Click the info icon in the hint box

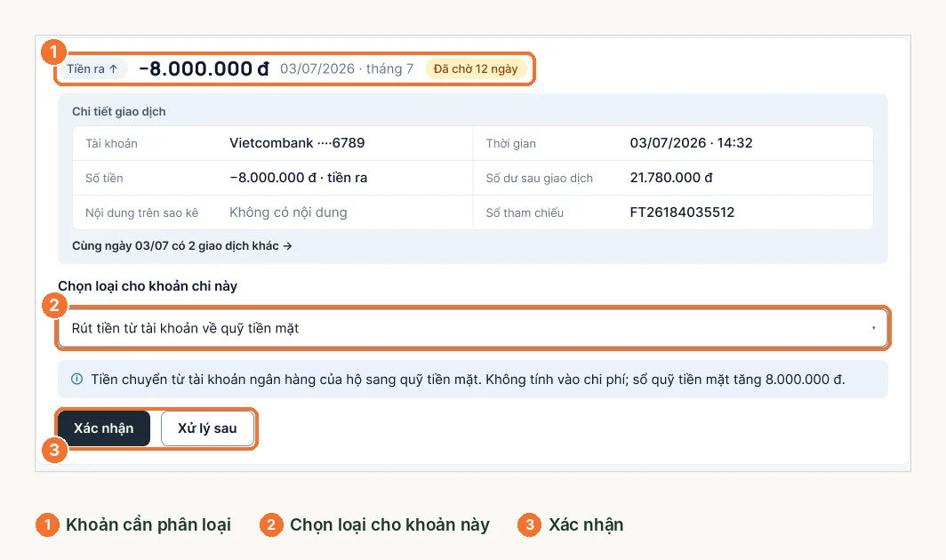pyautogui.click(x=76, y=379)
